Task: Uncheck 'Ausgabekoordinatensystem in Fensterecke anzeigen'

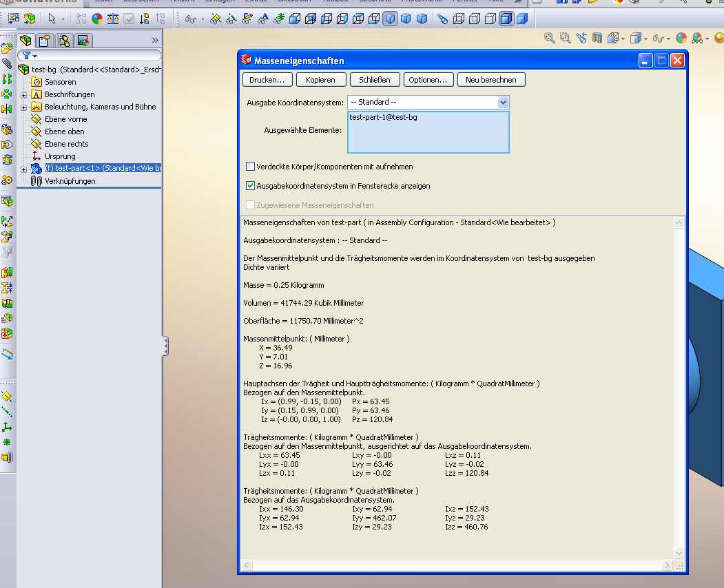Action: pos(251,186)
